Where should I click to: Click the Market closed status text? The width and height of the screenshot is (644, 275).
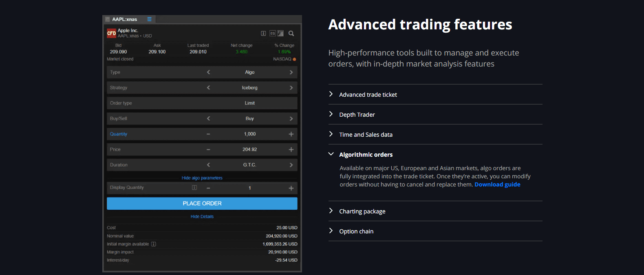120,59
